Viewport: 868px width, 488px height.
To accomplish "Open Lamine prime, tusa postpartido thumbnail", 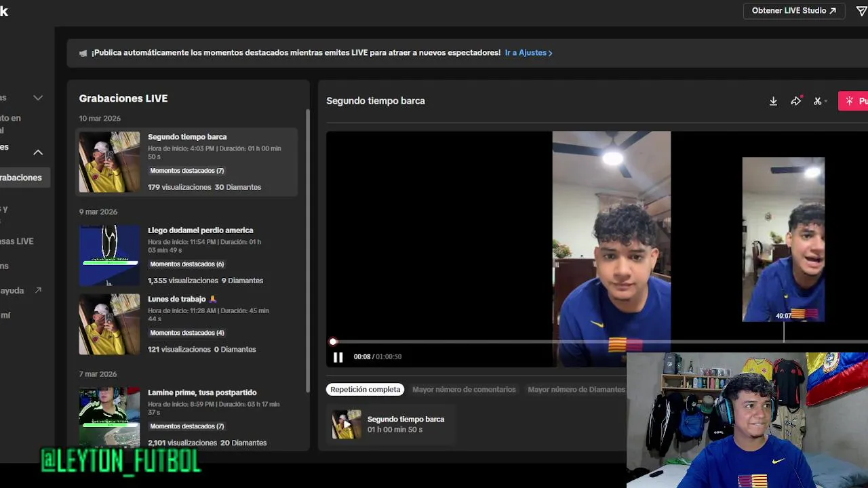I will 109,418.
